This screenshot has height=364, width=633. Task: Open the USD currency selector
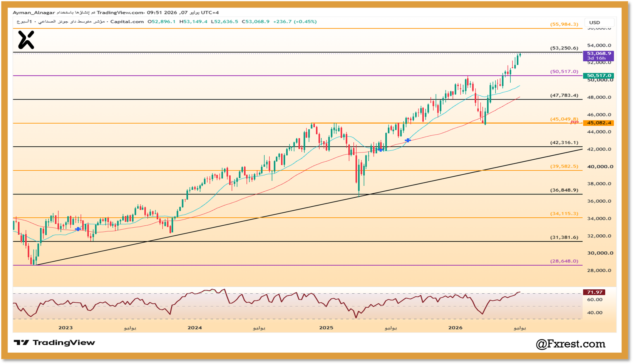599,23
